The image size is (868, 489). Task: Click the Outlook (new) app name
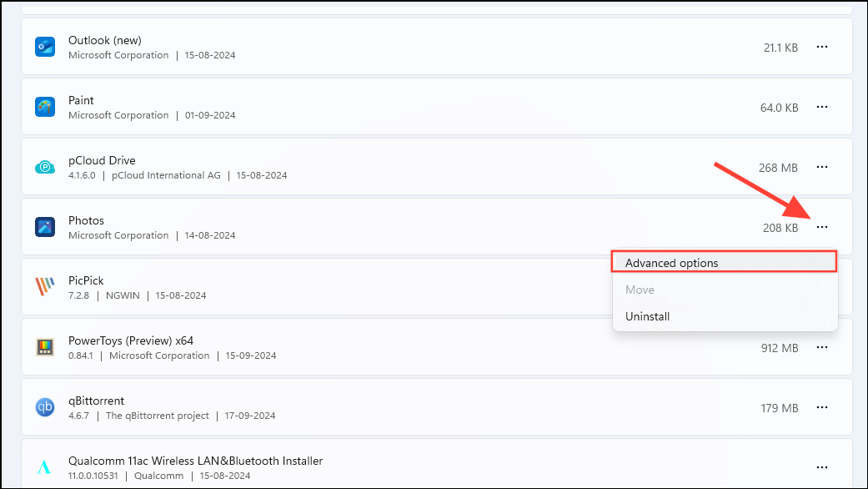tap(104, 40)
